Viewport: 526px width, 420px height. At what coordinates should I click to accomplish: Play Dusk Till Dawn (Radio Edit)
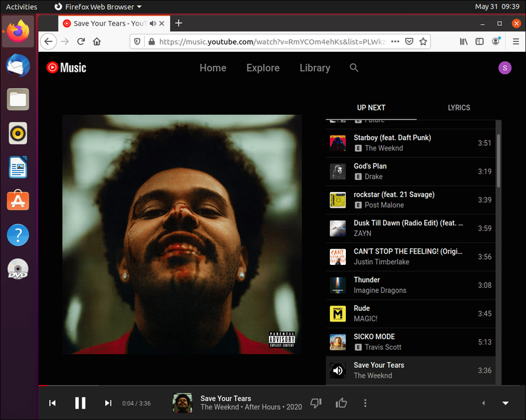click(410, 229)
